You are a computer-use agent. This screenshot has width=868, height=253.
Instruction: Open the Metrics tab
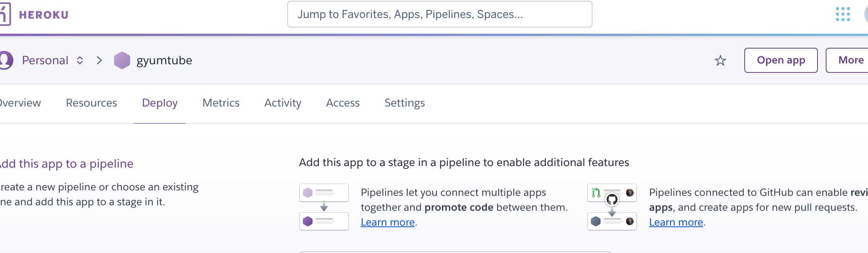(x=221, y=103)
